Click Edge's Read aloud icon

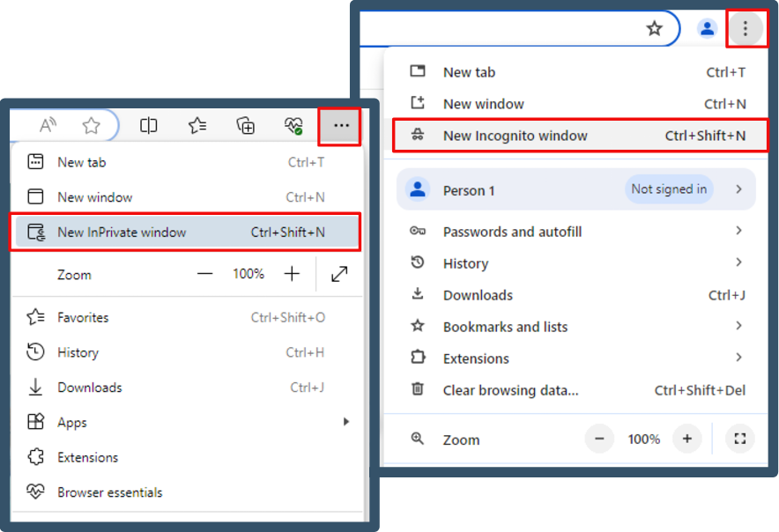pos(48,126)
